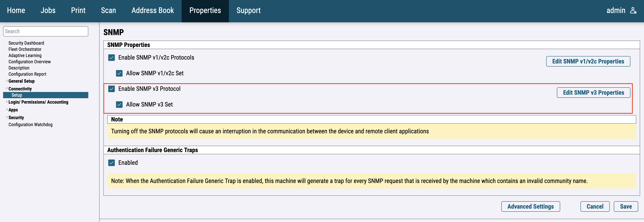Open the Jobs tab
This screenshot has width=644, height=222.
pos(48,10)
